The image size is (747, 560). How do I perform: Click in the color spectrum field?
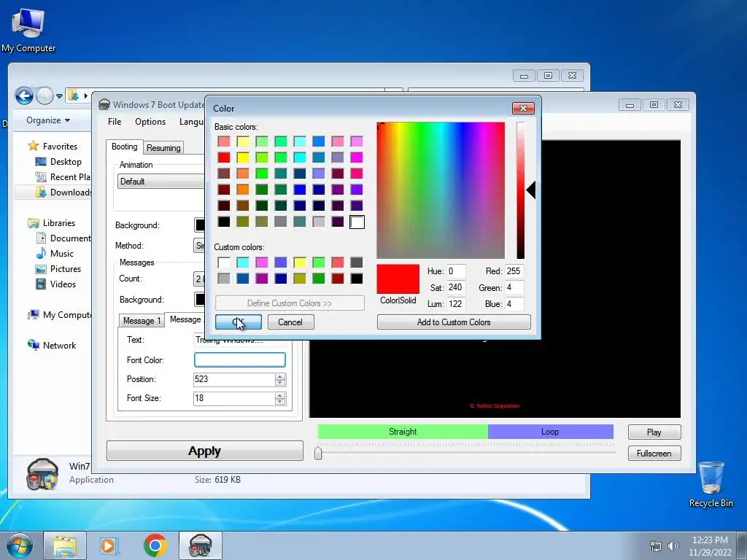[441, 190]
